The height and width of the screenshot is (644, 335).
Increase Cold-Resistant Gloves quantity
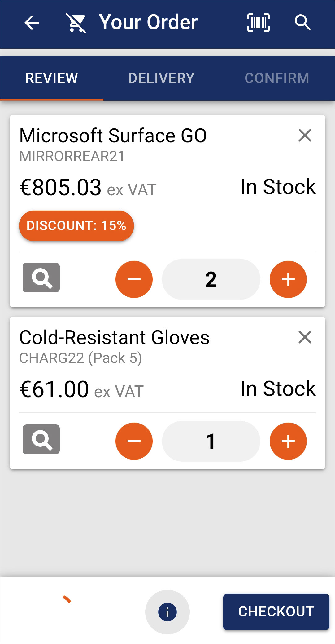point(288,441)
